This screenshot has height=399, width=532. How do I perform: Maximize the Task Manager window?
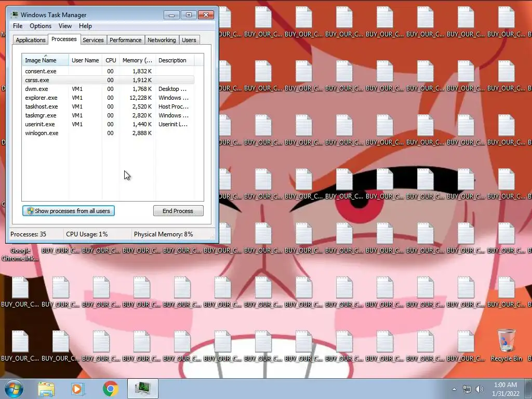pyautogui.click(x=189, y=15)
